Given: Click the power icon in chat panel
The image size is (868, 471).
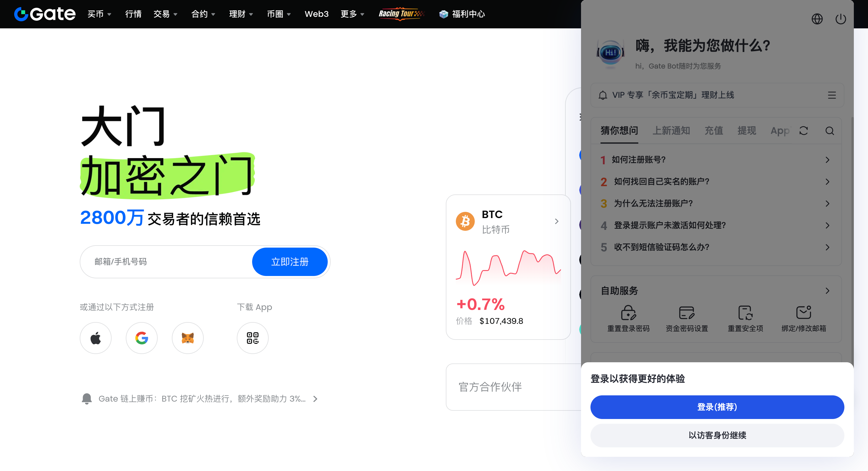Looking at the screenshot, I should [x=840, y=19].
